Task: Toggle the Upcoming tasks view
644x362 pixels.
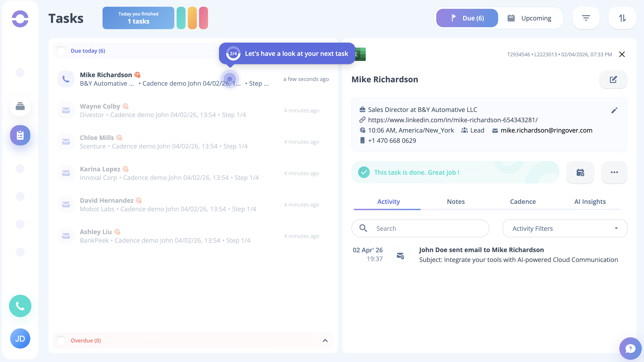Action: tap(530, 18)
